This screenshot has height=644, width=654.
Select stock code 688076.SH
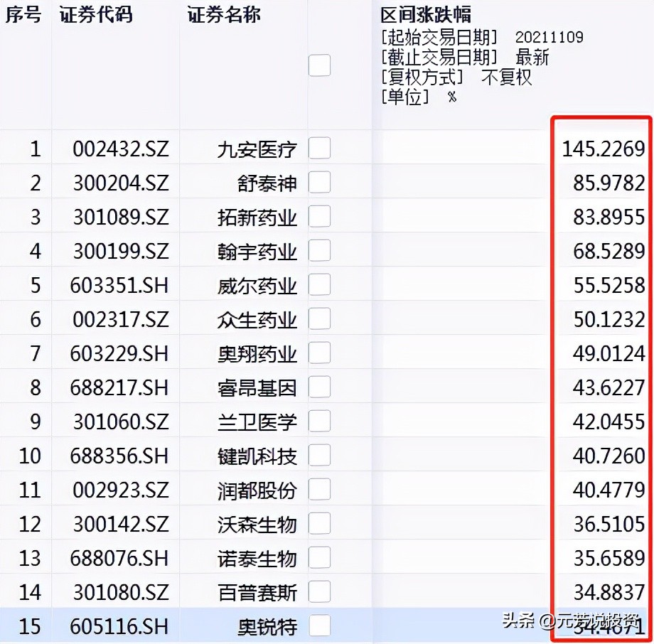(x=119, y=559)
